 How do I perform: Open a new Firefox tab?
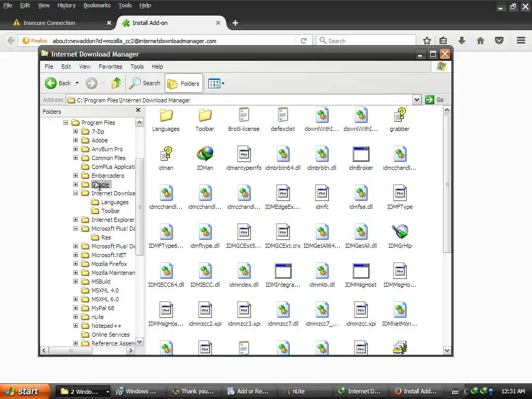pyautogui.click(x=235, y=23)
